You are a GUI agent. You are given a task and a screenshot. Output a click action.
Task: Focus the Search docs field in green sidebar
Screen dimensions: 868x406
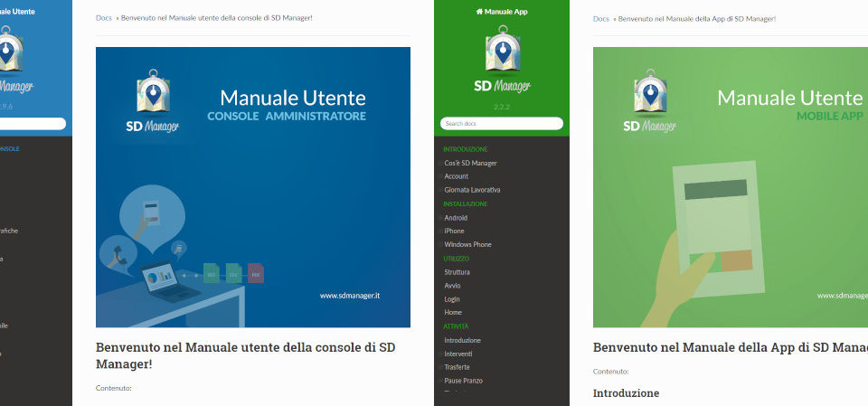pos(502,123)
